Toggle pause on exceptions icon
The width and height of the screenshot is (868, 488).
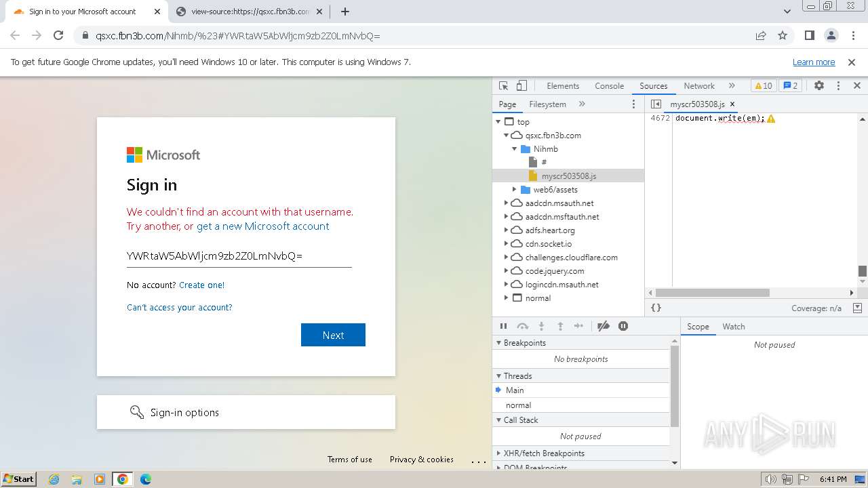pyautogui.click(x=623, y=326)
